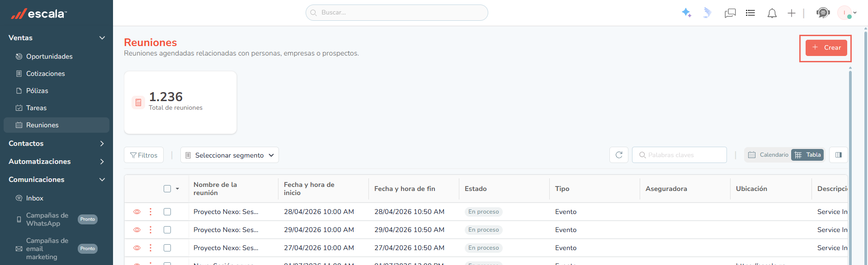This screenshot has height=265, width=868.
Task: Expand the Contactos sidebar section
Action: pos(57,144)
